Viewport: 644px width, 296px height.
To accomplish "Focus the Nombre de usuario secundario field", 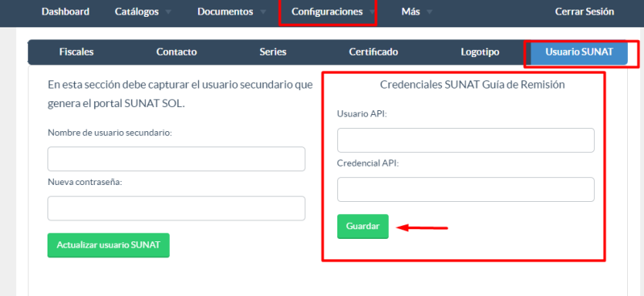I will (x=176, y=159).
